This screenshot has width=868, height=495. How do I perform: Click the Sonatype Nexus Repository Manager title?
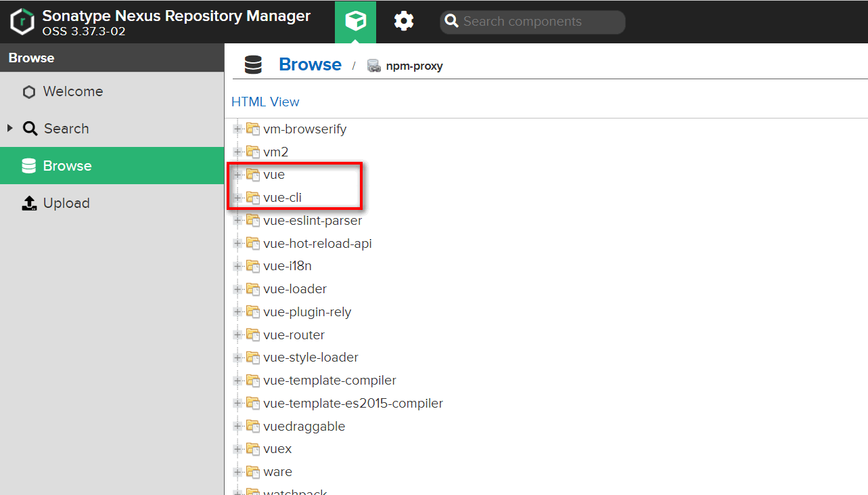(177, 16)
